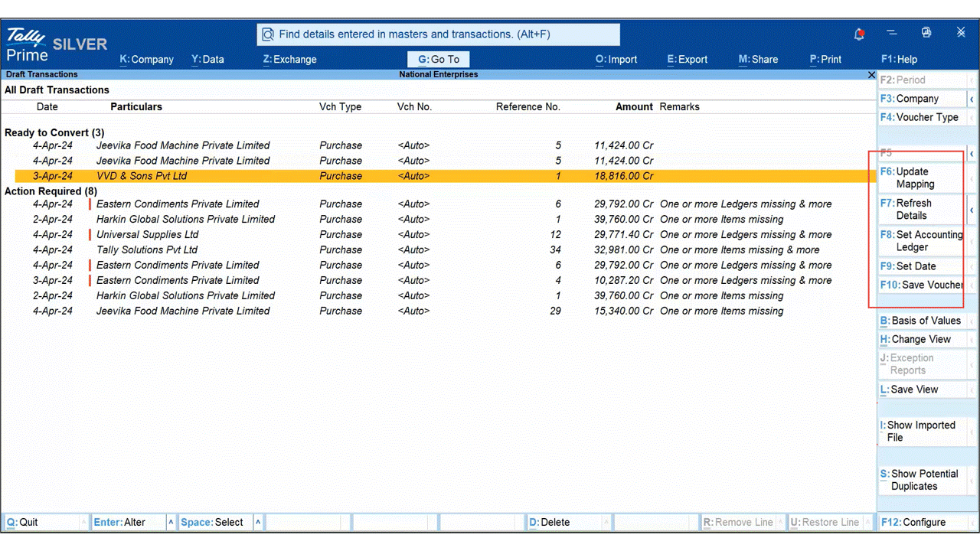Open the P: Print menu

coord(825,59)
